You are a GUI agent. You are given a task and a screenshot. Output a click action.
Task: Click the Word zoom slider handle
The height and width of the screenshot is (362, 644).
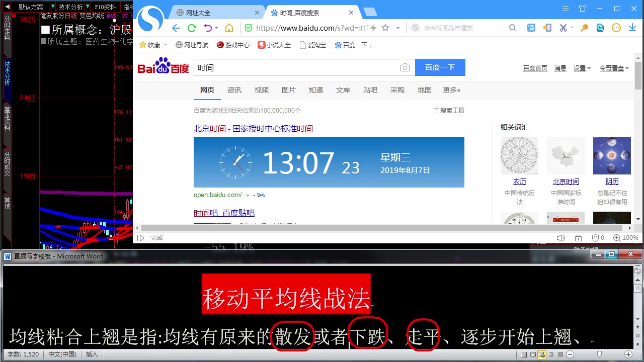599,354
